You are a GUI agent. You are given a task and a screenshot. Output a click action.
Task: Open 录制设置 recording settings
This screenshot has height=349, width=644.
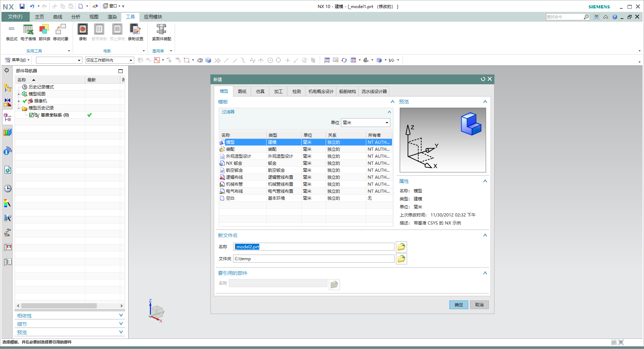[136, 33]
